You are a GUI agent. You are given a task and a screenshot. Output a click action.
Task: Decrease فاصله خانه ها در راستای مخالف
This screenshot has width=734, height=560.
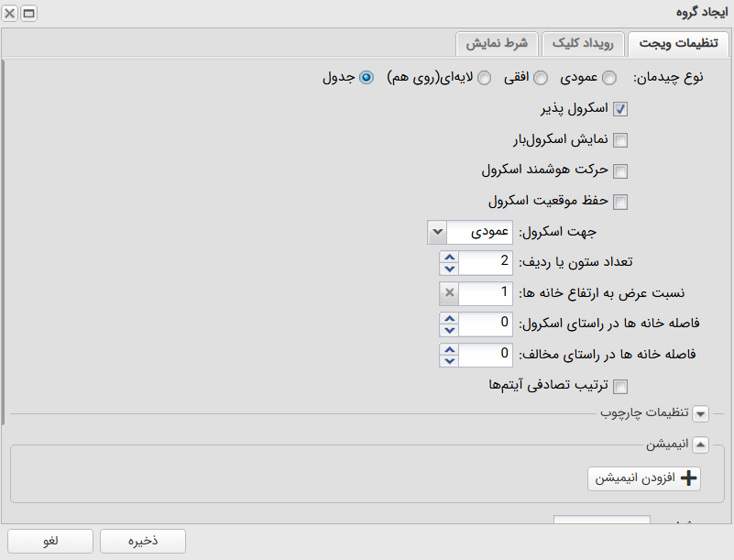(x=449, y=361)
